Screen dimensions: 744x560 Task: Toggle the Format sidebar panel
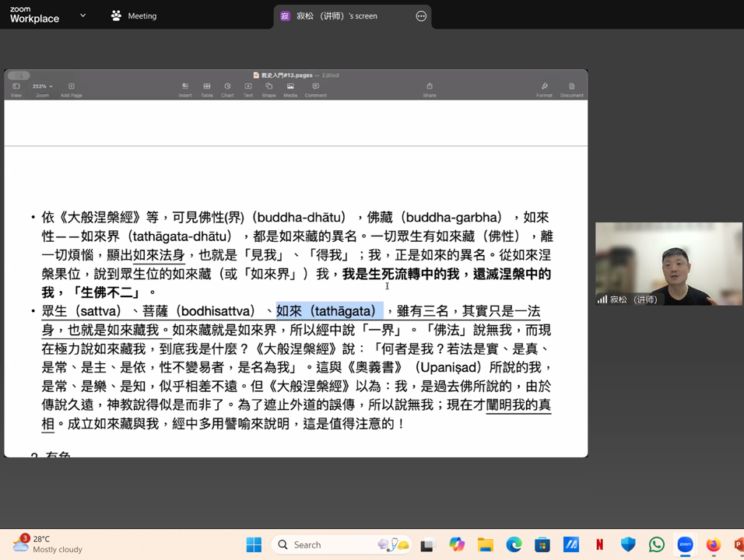tap(544, 87)
